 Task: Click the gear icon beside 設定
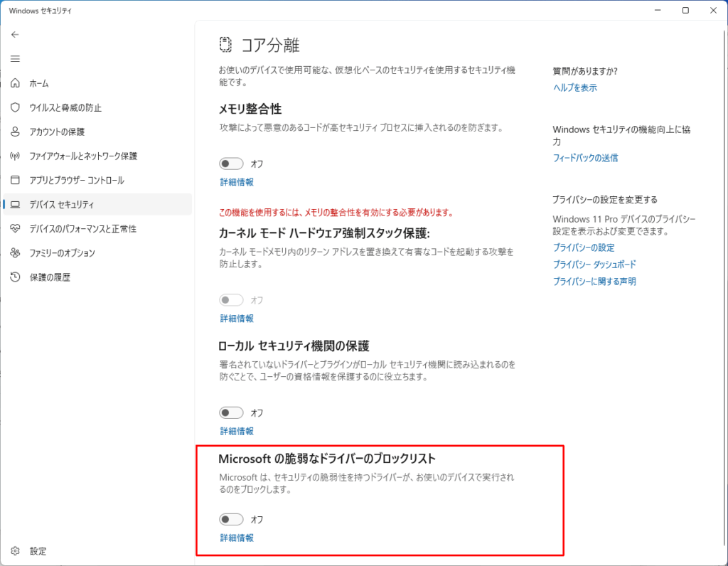point(15,550)
